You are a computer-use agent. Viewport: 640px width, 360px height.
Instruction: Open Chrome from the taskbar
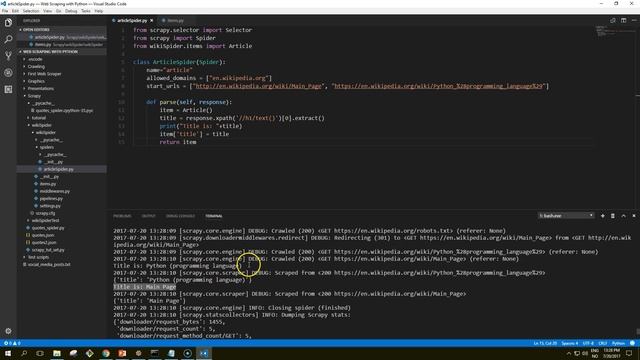[106, 353]
